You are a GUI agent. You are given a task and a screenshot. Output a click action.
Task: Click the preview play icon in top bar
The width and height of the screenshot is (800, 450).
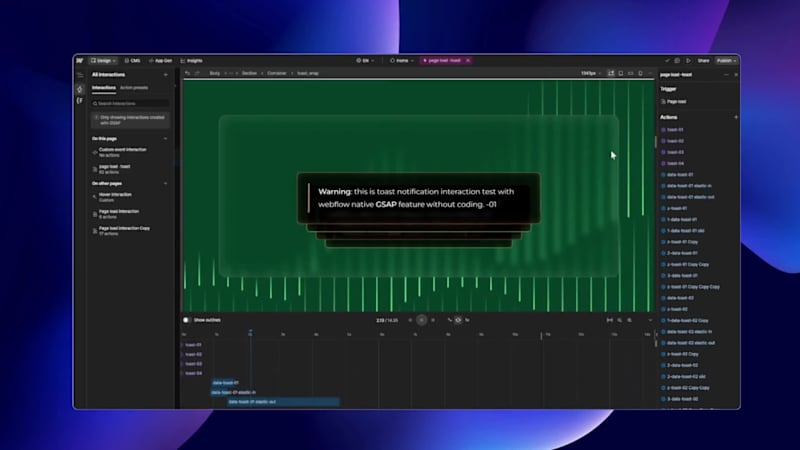click(x=688, y=61)
